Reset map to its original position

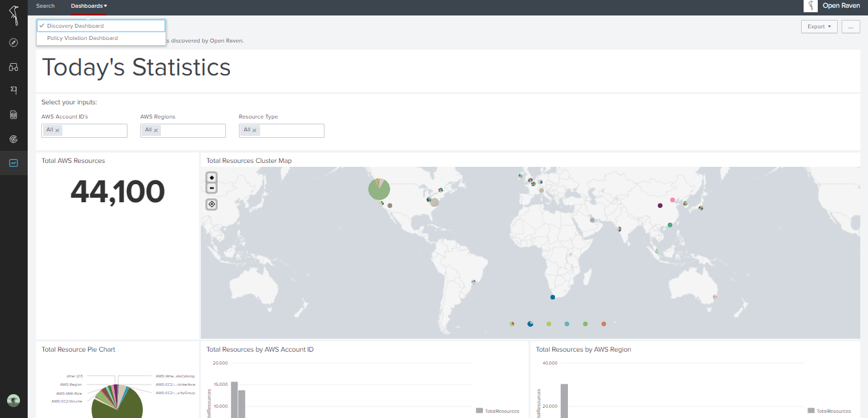[x=212, y=204]
